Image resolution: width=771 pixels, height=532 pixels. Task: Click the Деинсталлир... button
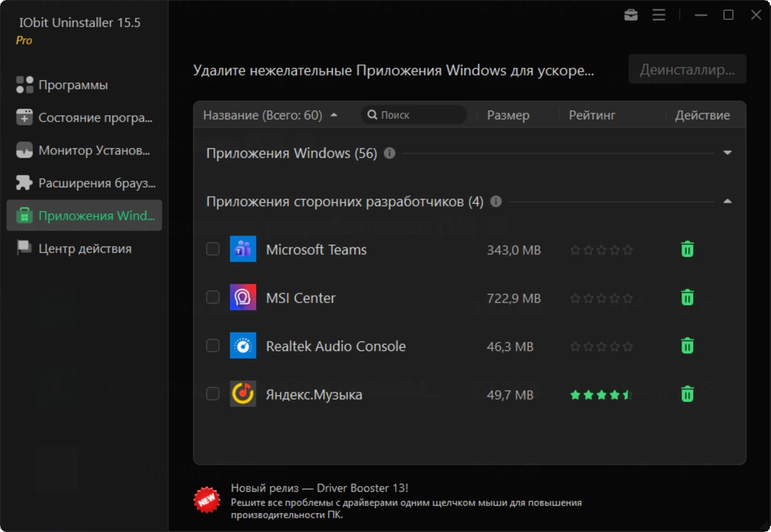687,69
